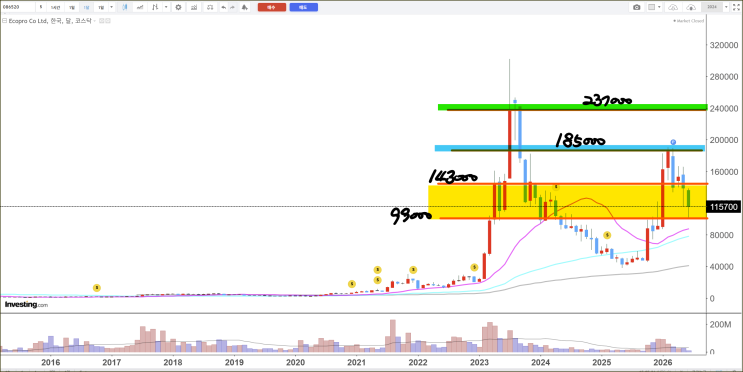Select the line chart type icon
Screen dimensions: 743x372
tap(140, 7)
